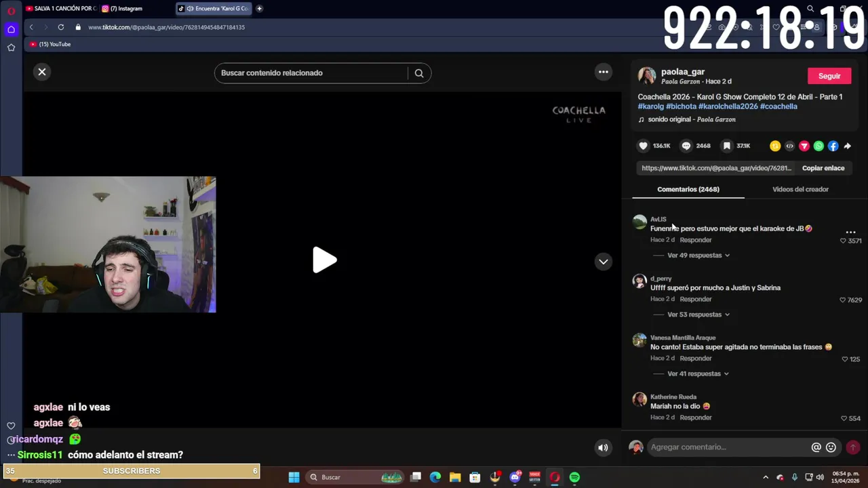Reply to AvLIS comment via Responder
The image size is (868, 488).
pos(696,240)
